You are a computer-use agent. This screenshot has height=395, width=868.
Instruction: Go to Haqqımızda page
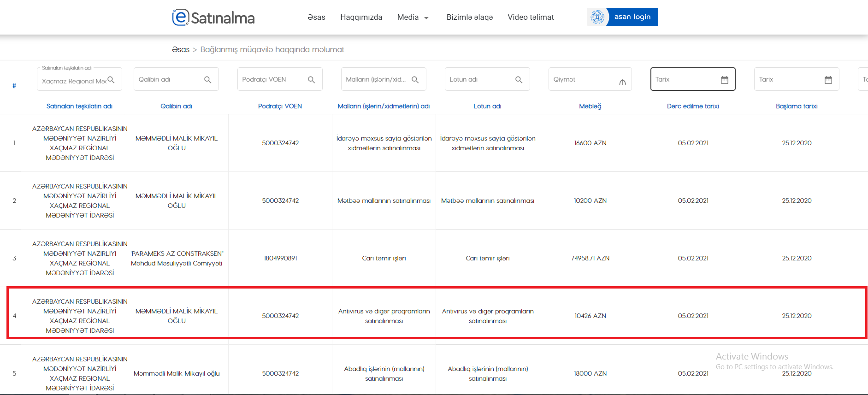tap(361, 18)
